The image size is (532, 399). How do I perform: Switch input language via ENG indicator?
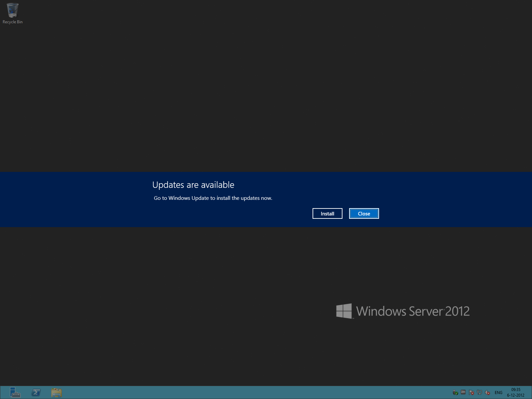[498, 393]
